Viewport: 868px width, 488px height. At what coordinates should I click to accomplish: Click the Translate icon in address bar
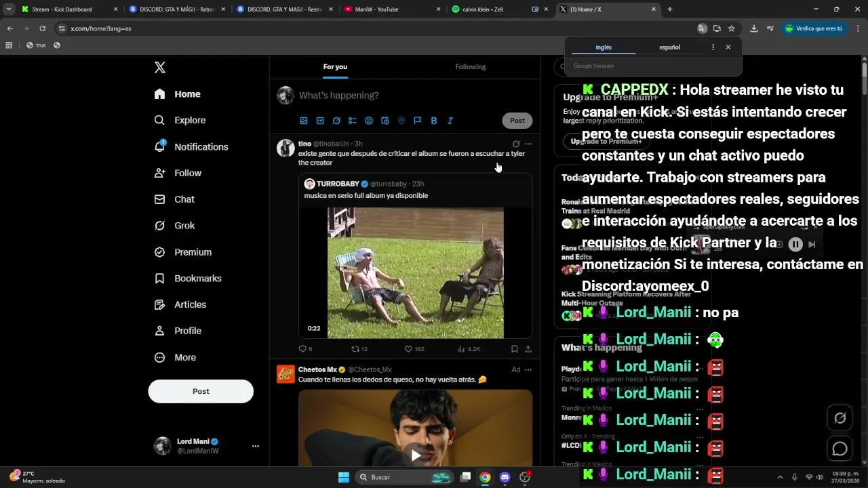click(703, 28)
